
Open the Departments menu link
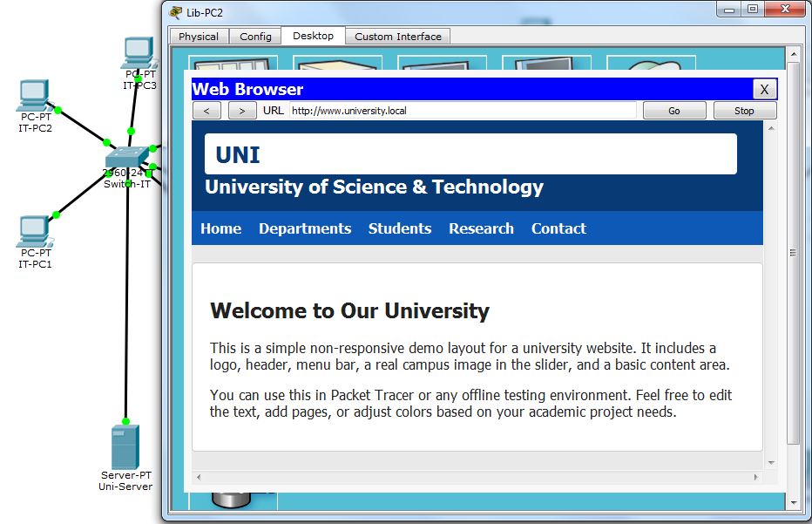[x=305, y=228]
